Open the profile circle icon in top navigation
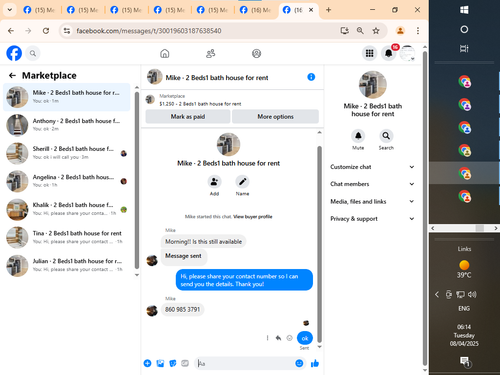The image size is (500, 375). click(x=256, y=53)
